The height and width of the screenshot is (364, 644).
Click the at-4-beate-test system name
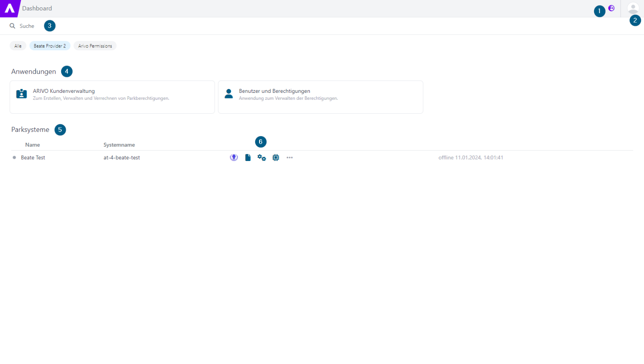(122, 157)
